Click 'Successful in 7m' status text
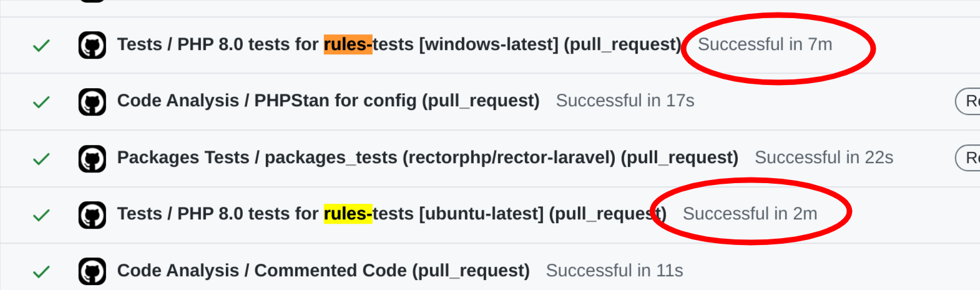The width and height of the screenshot is (980, 290). click(765, 44)
